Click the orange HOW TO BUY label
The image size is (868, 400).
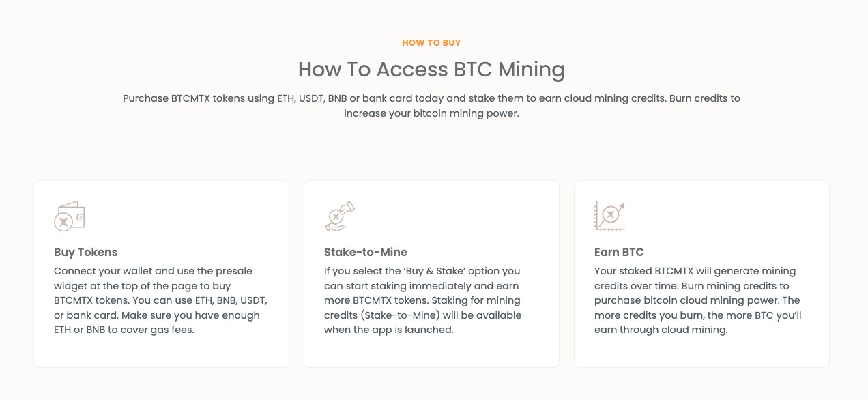431,42
